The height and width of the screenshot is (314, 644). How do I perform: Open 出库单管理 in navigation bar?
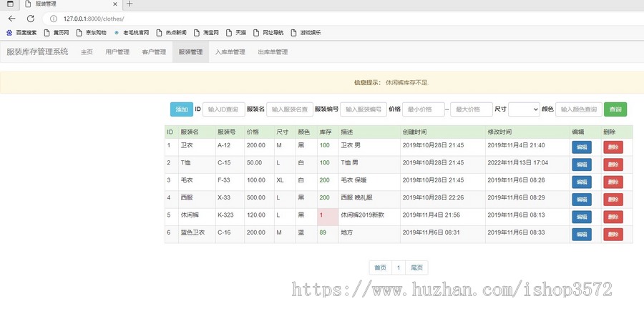coord(273,52)
